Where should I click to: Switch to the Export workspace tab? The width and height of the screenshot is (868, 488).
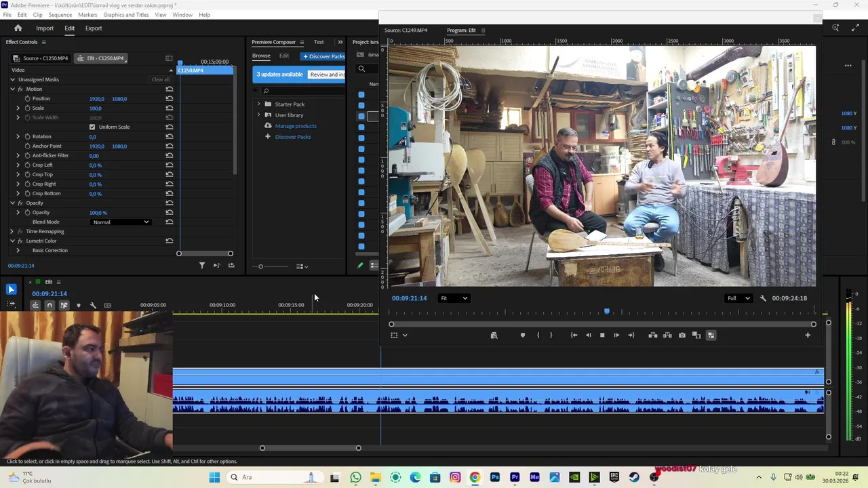[x=94, y=28]
